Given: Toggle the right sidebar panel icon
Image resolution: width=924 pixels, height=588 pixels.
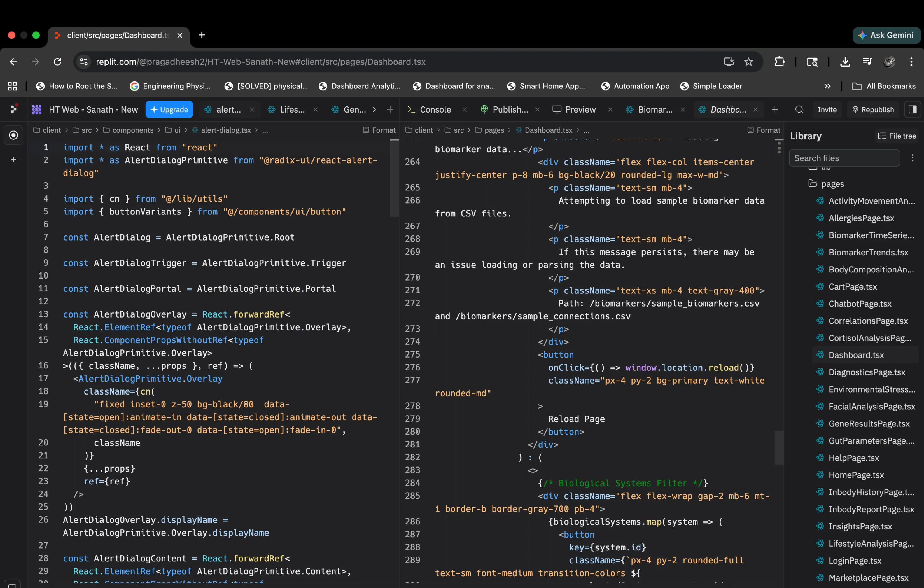Looking at the screenshot, I should (x=913, y=110).
